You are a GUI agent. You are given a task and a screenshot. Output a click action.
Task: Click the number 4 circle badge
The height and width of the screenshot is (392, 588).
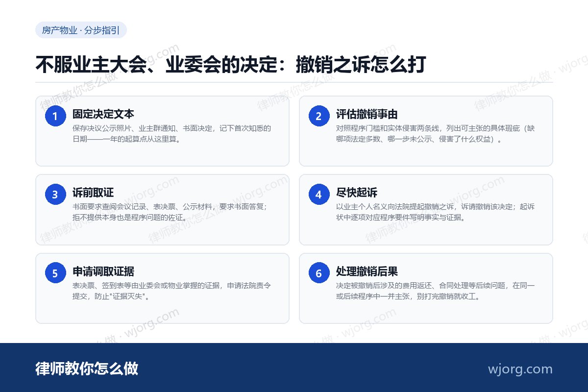pos(319,195)
